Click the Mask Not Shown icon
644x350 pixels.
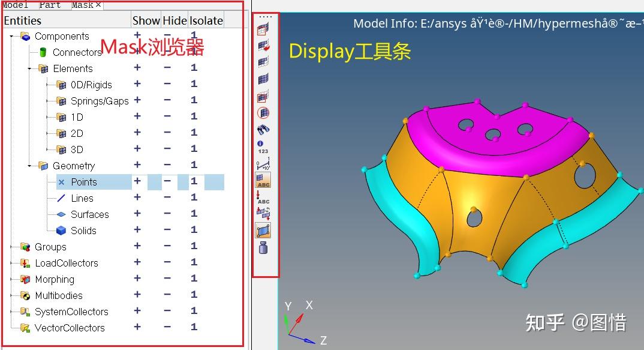pyautogui.click(x=263, y=96)
